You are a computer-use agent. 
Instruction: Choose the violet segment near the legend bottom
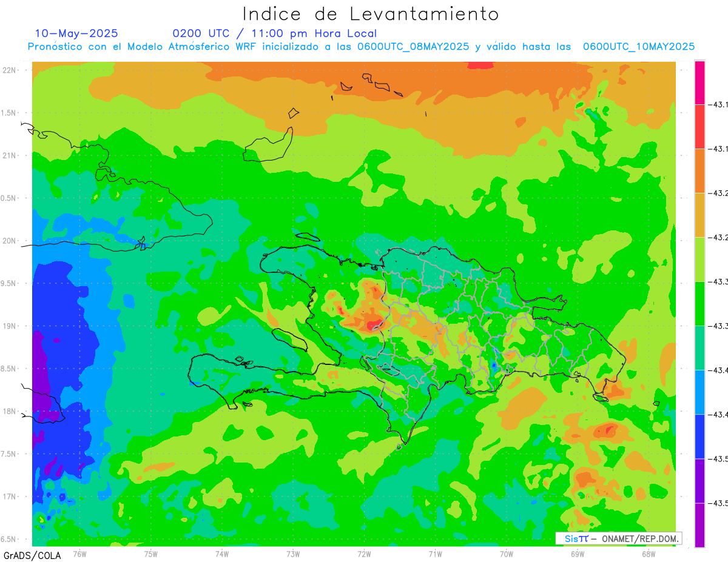coord(699,481)
